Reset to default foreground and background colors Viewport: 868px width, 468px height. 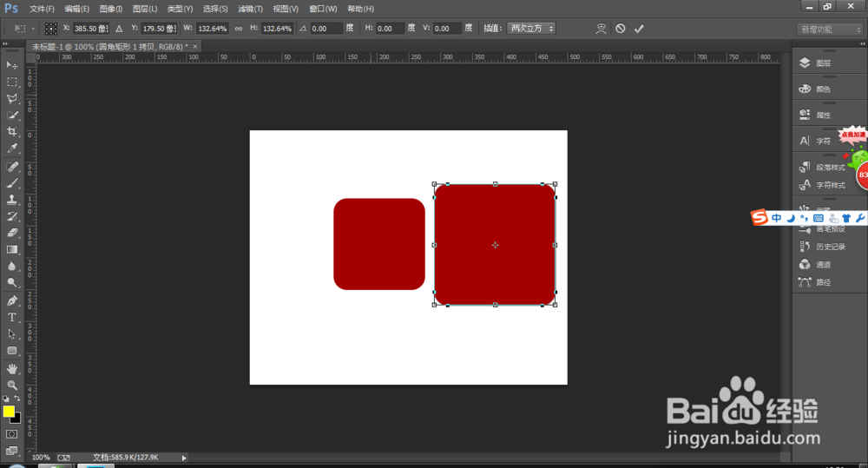(5, 399)
